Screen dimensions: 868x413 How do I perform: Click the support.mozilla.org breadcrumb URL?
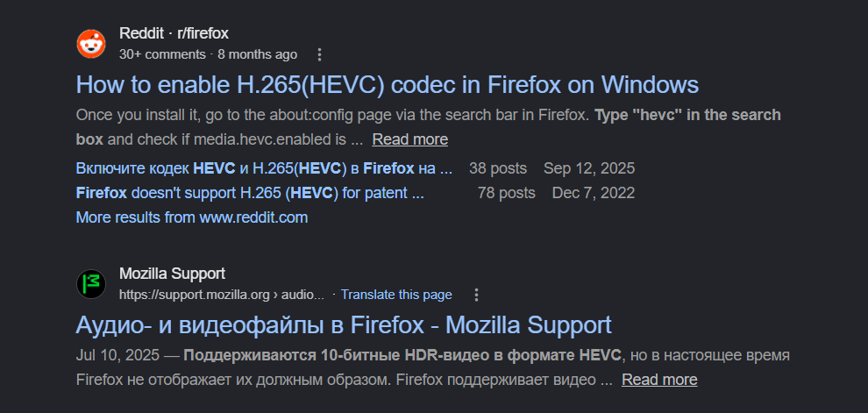(x=222, y=295)
